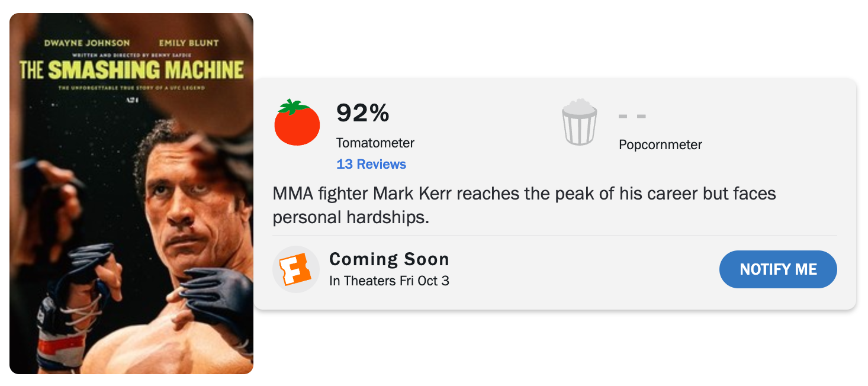
Task: Open The Smashing Machine poster thumbnail
Action: [x=131, y=237]
